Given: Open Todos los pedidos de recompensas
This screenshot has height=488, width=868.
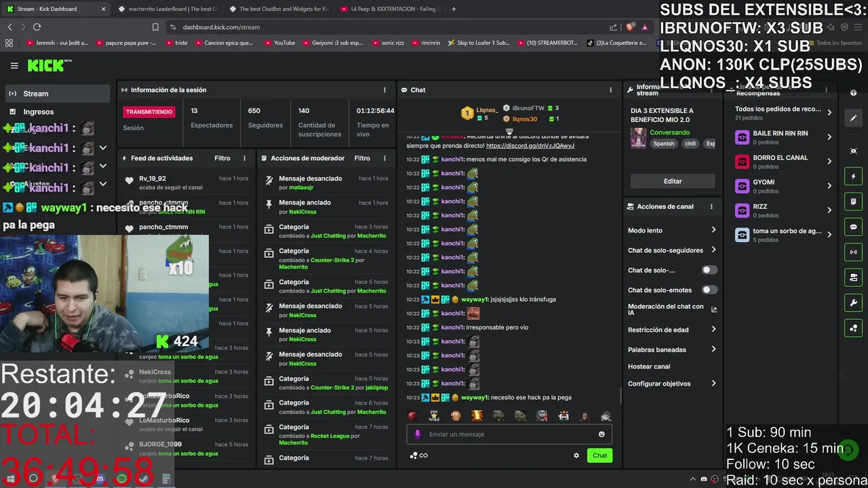Looking at the screenshot, I should pyautogui.click(x=783, y=113).
